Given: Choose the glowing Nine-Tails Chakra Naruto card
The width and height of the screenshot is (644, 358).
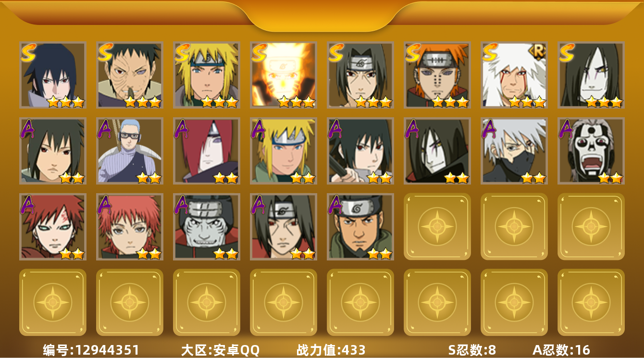Looking at the screenshot, I should [284, 75].
